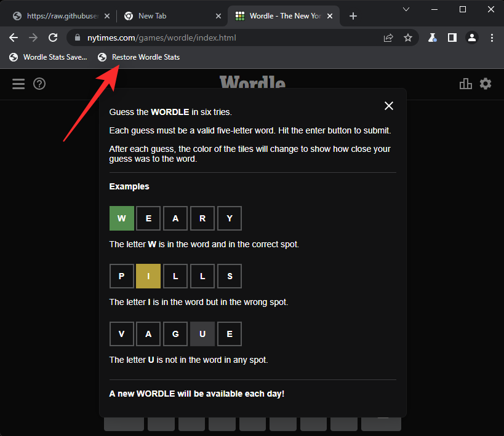Image resolution: width=504 pixels, height=436 pixels.
Task: Click the R tile in WEARY
Action: pyautogui.click(x=202, y=218)
